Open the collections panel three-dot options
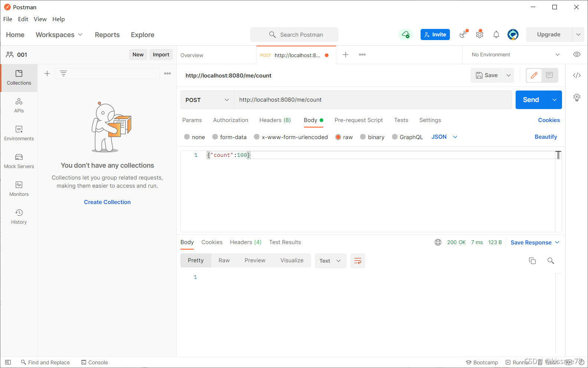This screenshot has width=588, height=368. click(x=167, y=73)
